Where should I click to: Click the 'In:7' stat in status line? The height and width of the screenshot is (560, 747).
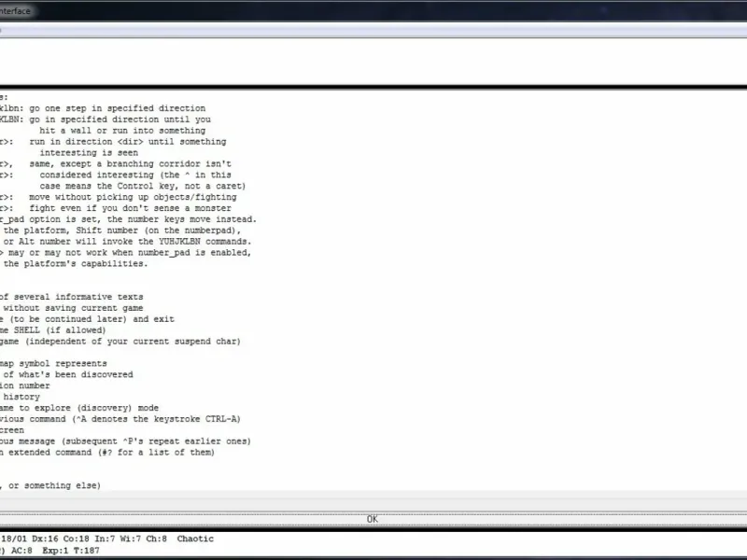pos(106,539)
